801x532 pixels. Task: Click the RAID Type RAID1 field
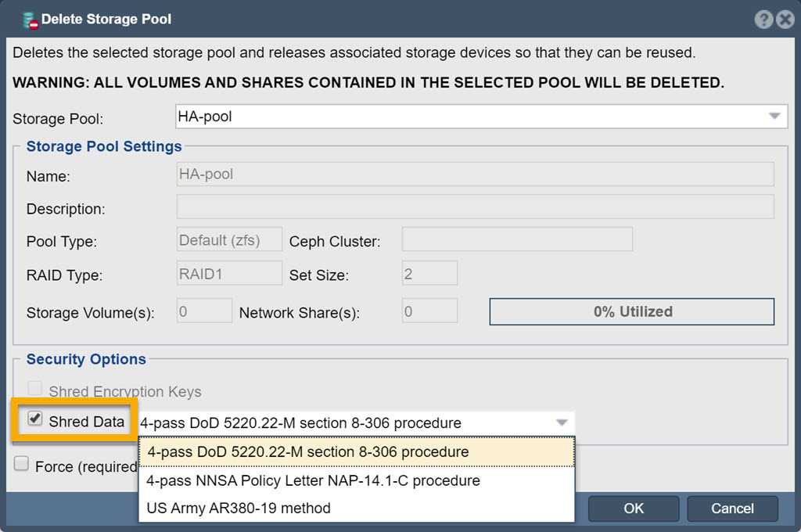click(x=229, y=273)
